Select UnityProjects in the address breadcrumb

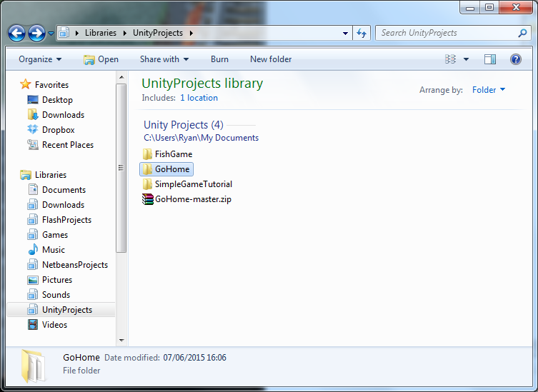tap(158, 33)
